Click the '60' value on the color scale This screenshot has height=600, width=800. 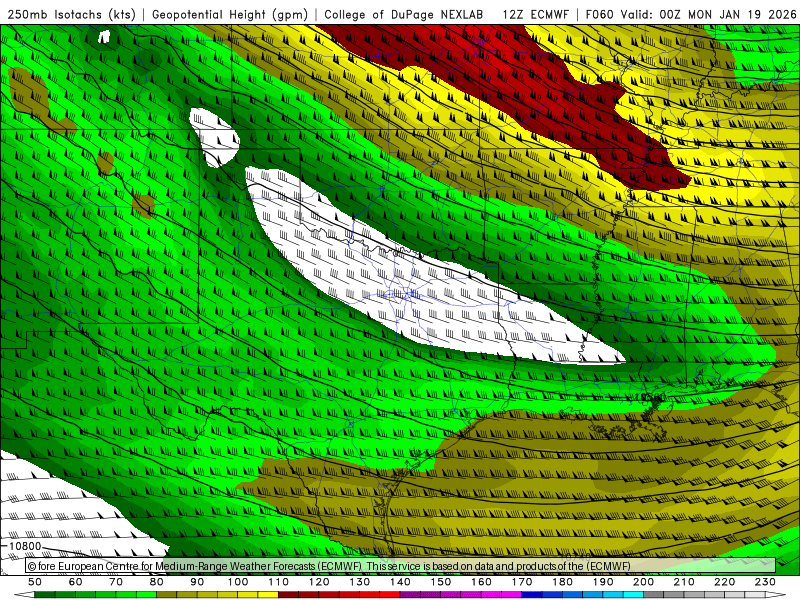[76, 582]
